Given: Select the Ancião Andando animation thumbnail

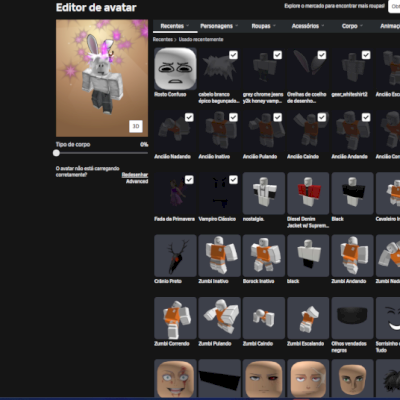Looking at the screenshot, I should tap(352, 131).
